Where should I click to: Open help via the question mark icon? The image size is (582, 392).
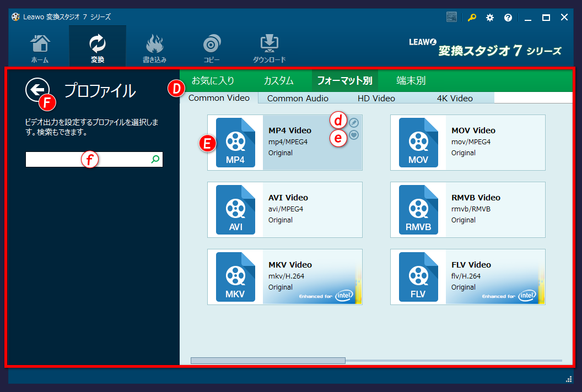[508, 18]
